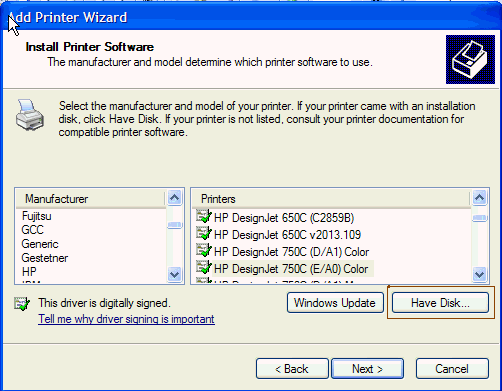The image size is (502, 391).
Task: Select Fujitsu in the Manufacturer list
Action: pyautogui.click(x=37, y=216)
